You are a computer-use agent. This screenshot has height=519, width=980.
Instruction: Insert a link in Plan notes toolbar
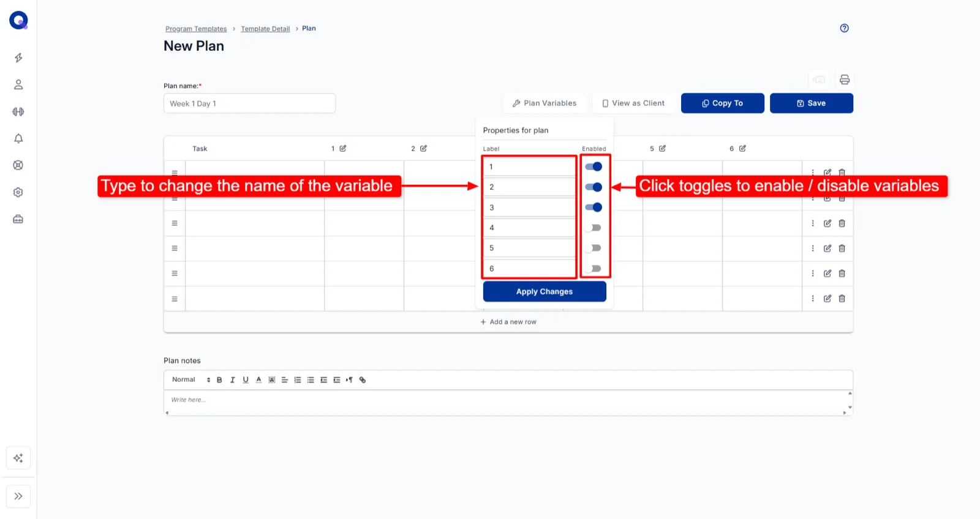[x=363, y=380]
